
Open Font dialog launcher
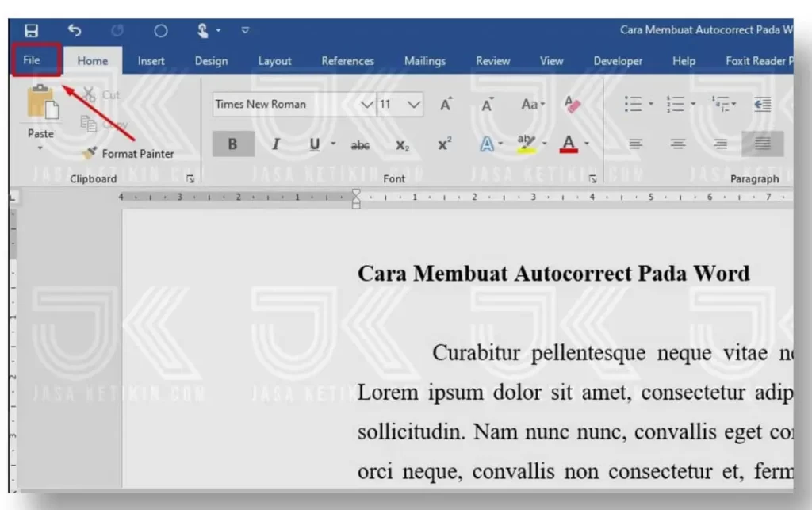[x=593, y=179]
